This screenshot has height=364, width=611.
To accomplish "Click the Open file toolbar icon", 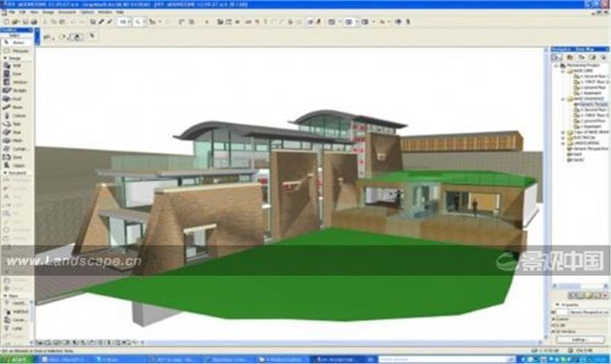I will click(15, 22).
